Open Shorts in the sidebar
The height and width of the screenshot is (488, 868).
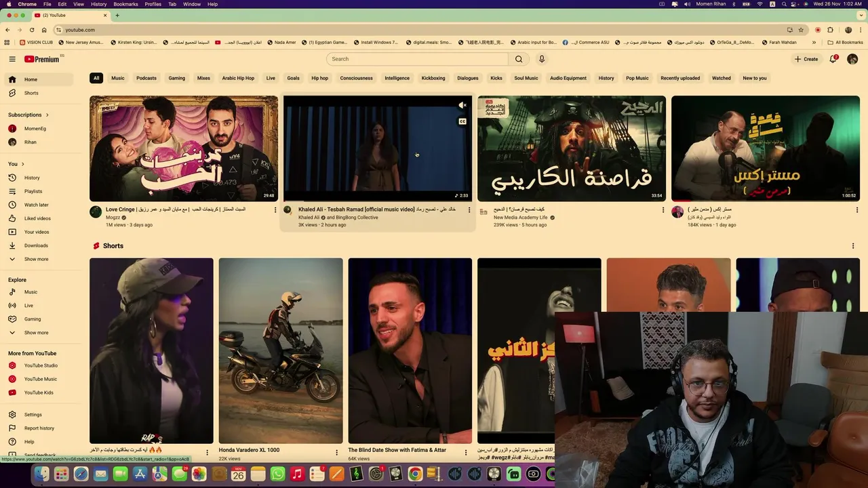pyautogui.click(x=39, y=93)
